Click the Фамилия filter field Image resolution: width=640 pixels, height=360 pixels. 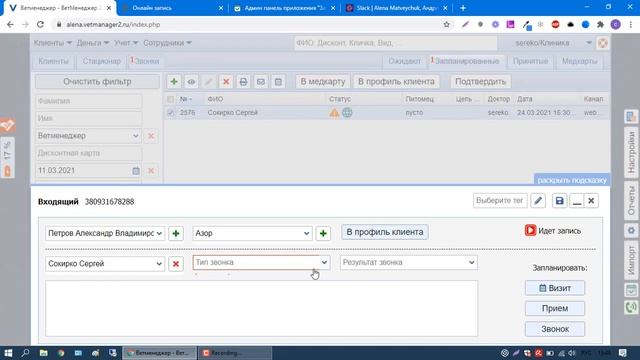pos(88,101)
